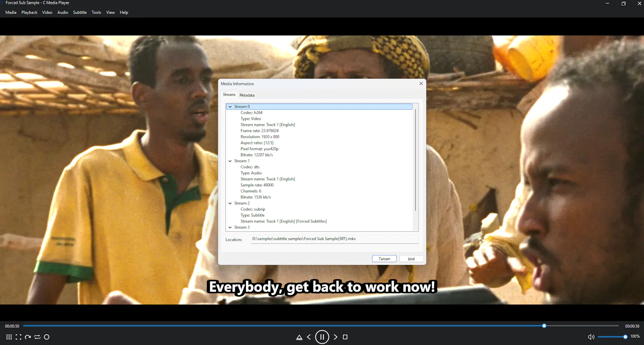The width and height of the screenshot is (644, 345).
Task: Click the Tamam button
Action: 384,259
